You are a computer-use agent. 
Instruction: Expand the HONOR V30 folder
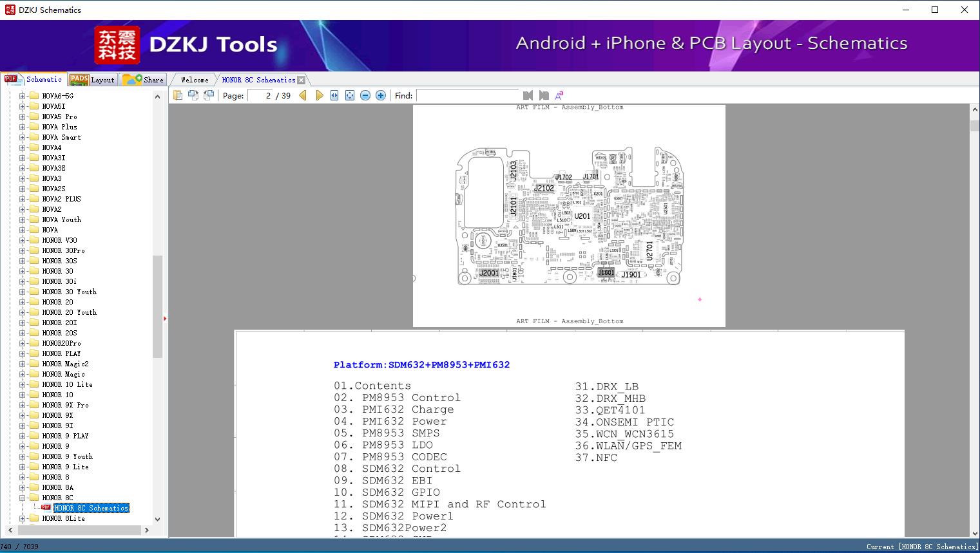[x=23, y=240]
